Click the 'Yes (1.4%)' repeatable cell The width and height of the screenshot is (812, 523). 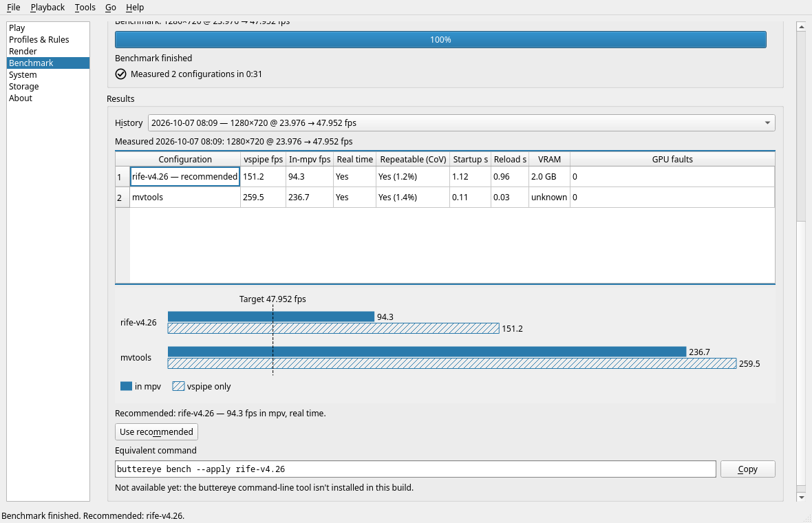pos(413,198)
